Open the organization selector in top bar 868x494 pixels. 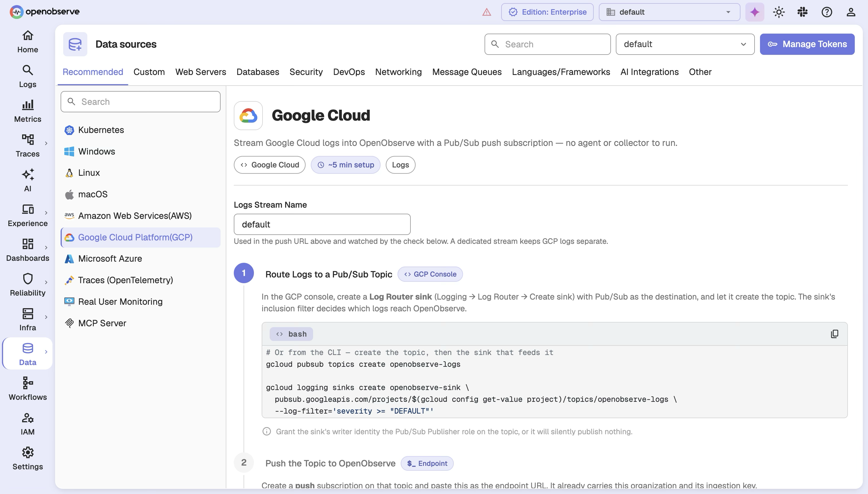coord(669,12)
